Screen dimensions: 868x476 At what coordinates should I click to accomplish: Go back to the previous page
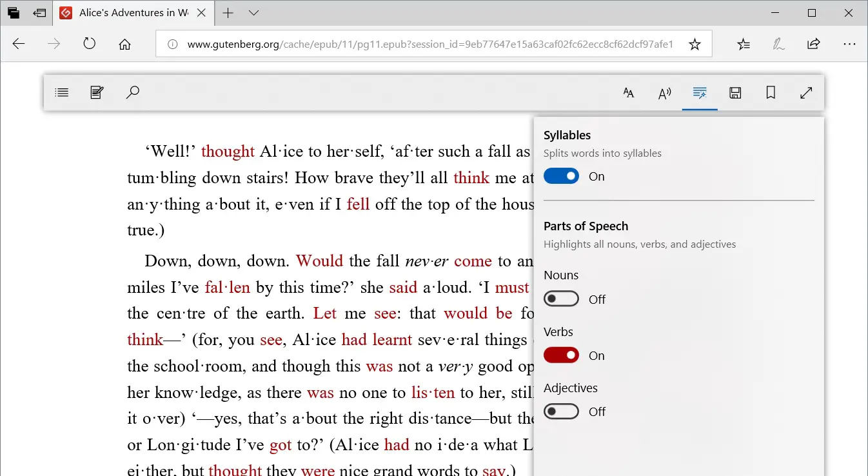point(19,44)
